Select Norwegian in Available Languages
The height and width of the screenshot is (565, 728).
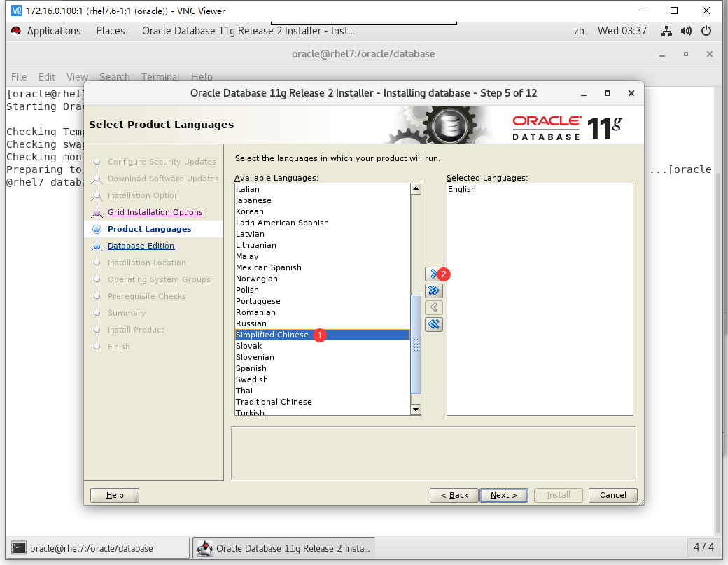322,279
